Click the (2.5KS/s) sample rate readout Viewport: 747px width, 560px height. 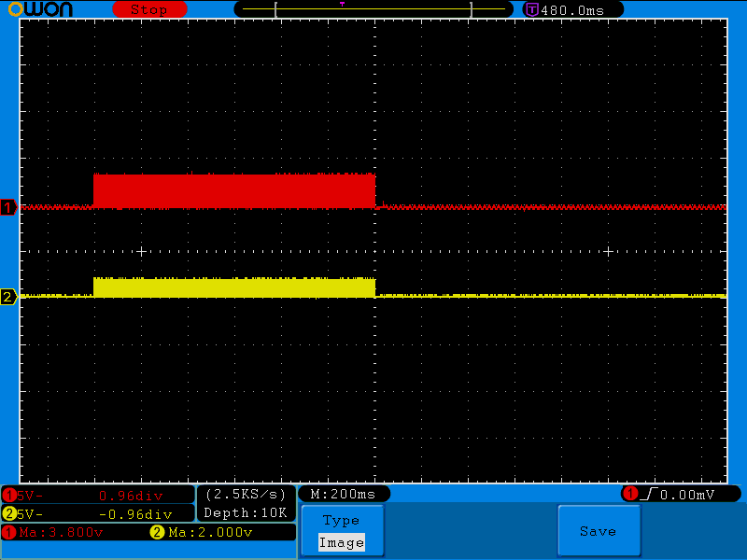(x=246, y=495)
